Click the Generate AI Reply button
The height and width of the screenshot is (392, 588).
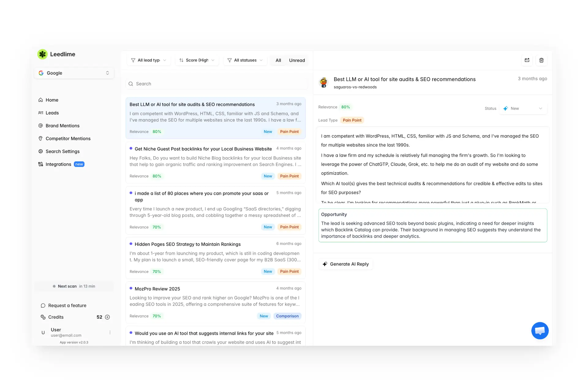tap(345, 264)
